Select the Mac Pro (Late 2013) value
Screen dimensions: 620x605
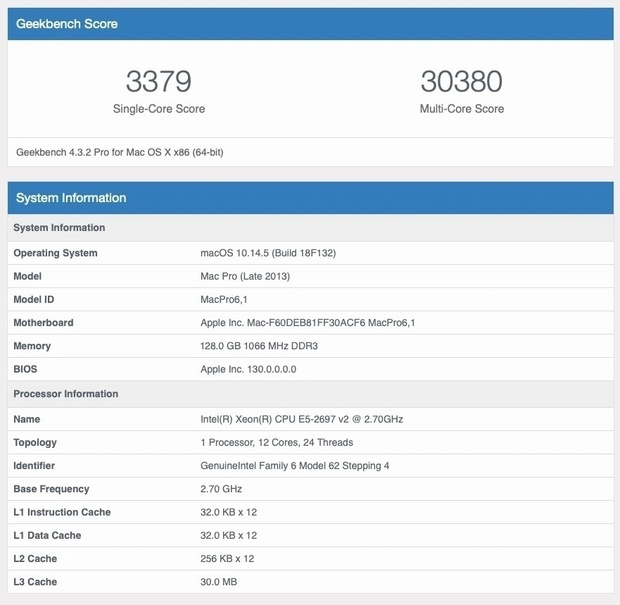[x=245, y=276]
